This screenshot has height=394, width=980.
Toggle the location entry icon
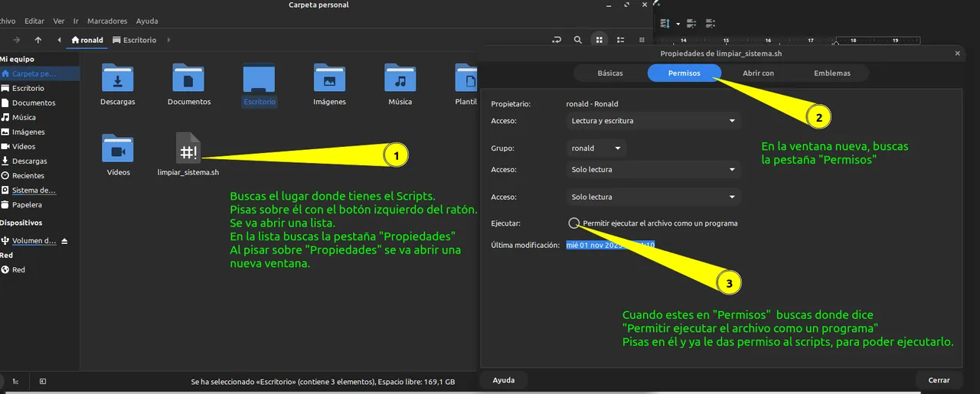[557, 40]
